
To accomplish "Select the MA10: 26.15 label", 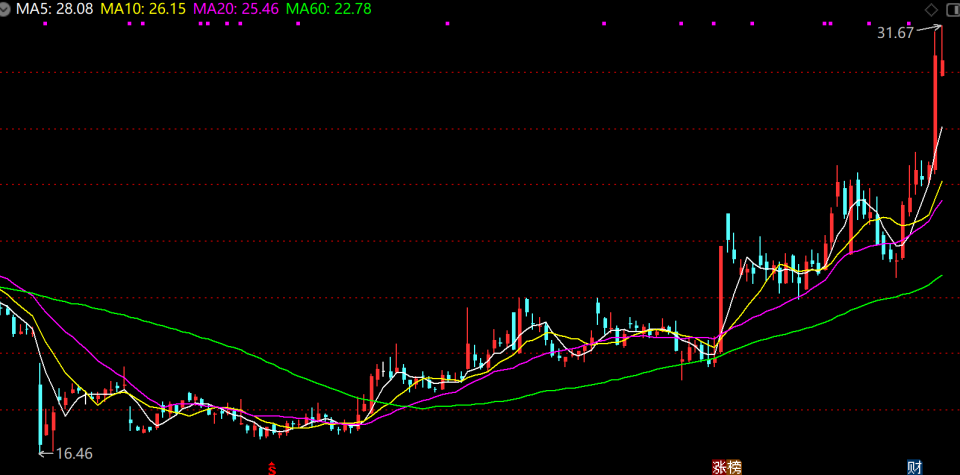I will coord(143,9).
